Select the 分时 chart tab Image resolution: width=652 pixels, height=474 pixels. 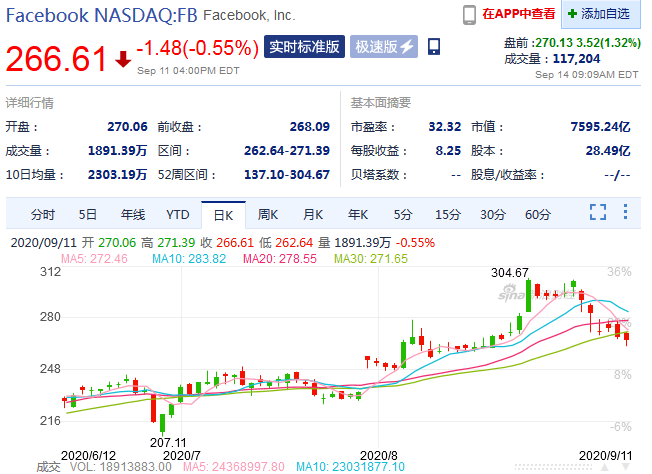43,215
